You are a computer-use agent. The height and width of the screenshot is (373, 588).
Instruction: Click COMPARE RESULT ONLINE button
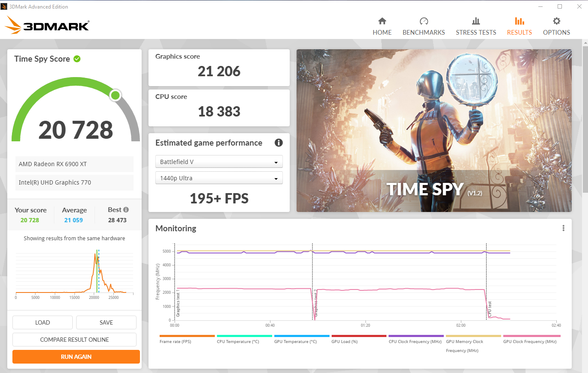[x=74, y=340]
